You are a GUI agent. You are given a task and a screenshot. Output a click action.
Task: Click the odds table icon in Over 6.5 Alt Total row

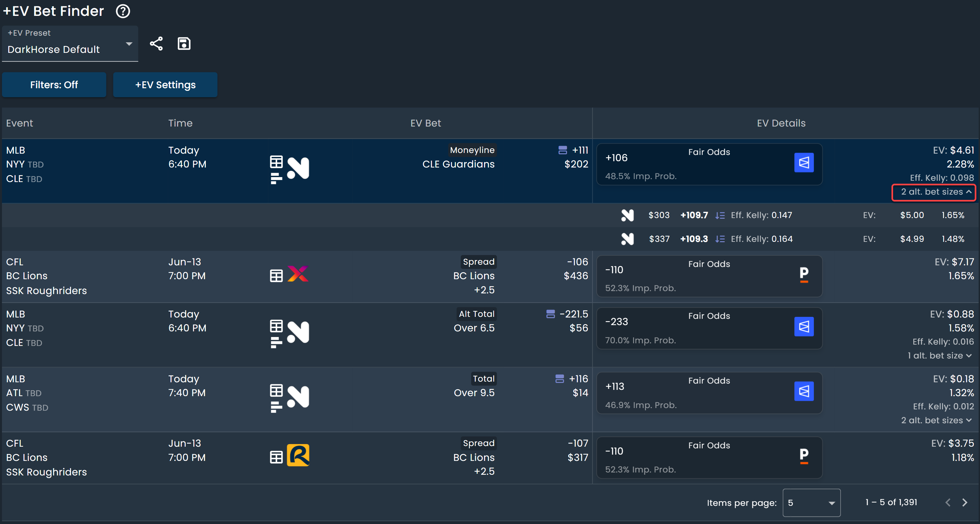pos(277,326)
